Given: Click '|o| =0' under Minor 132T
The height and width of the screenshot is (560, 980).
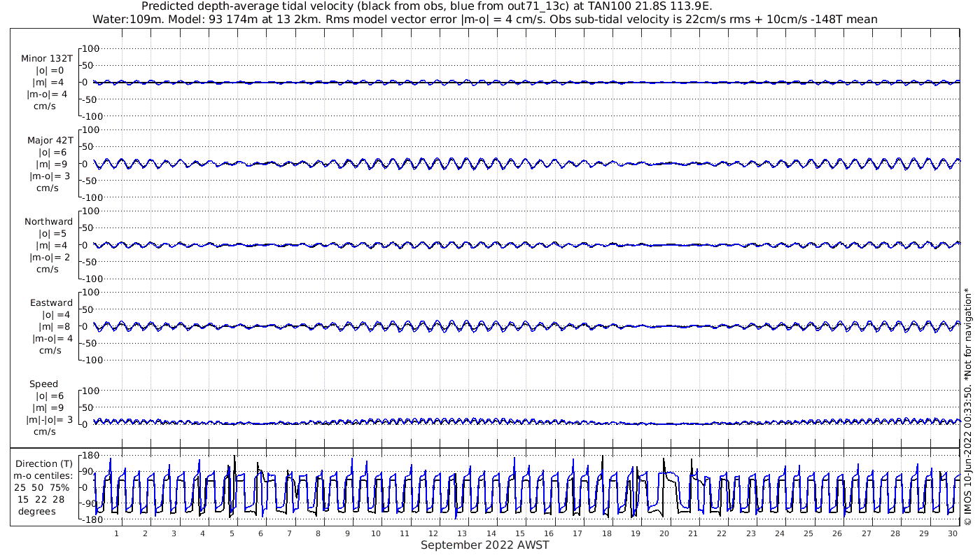Looking at the screenshot, I should [49, 71].
